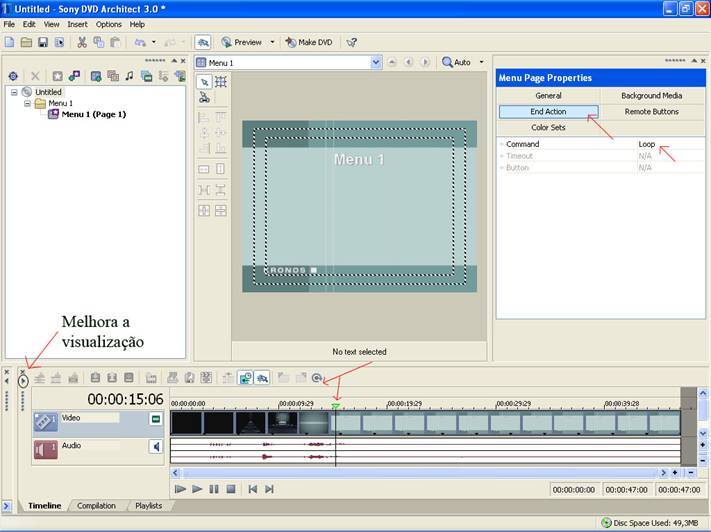Open the Undo history dropdown arrow
Viewport: 711px width, 532px height.
coord(154,42)
